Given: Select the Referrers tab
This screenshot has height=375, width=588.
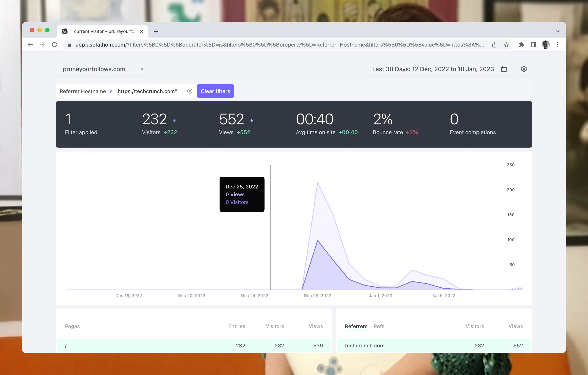Looking at the screenshot, I should 356,326.
